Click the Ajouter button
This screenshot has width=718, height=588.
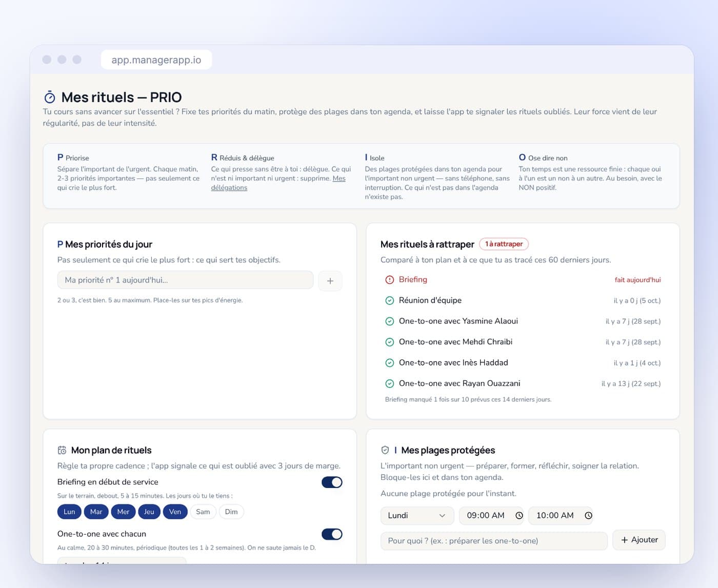[639, 540]
